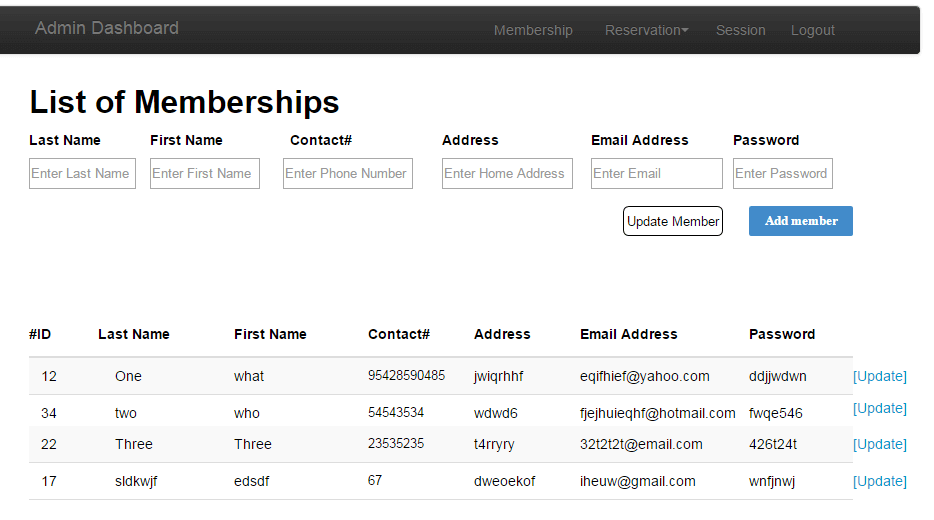Focus the Enter First Name field

point(205,173)
